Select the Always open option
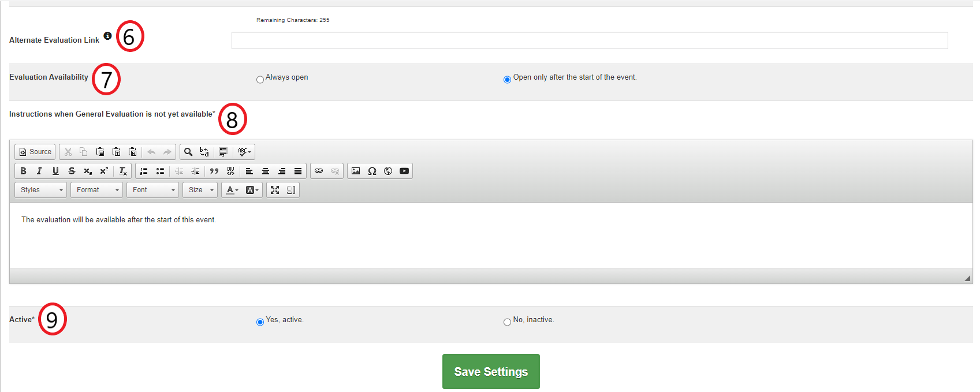Viewport: 980px width, 392px height. coord(260,80)
